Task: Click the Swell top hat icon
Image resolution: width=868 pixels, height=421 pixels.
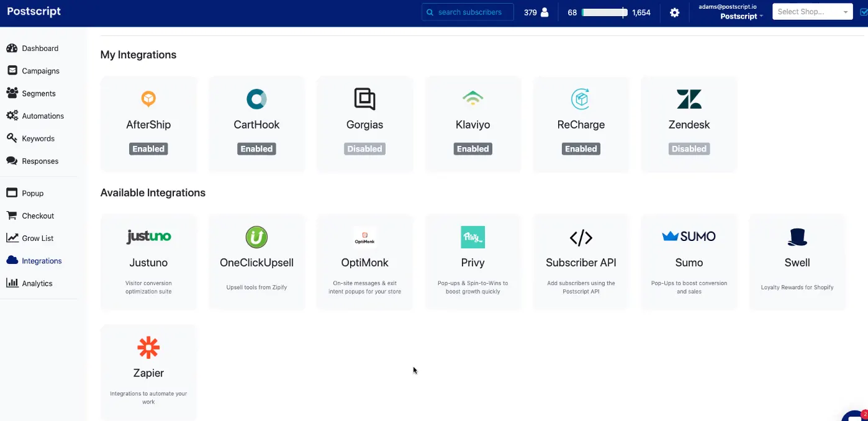Action: [797, 237]
